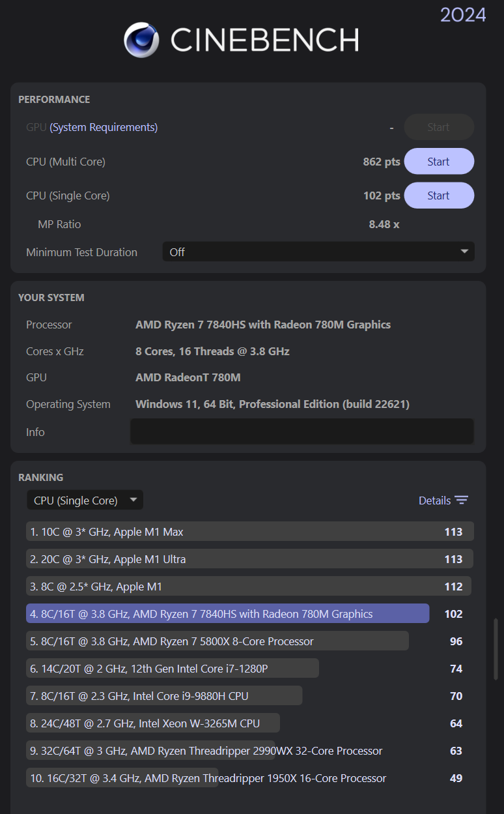The height and width of the screenshot is (814, 504).
Task: Select the Threadripper 2990WX ranking entry
Action: pos(204,751)
